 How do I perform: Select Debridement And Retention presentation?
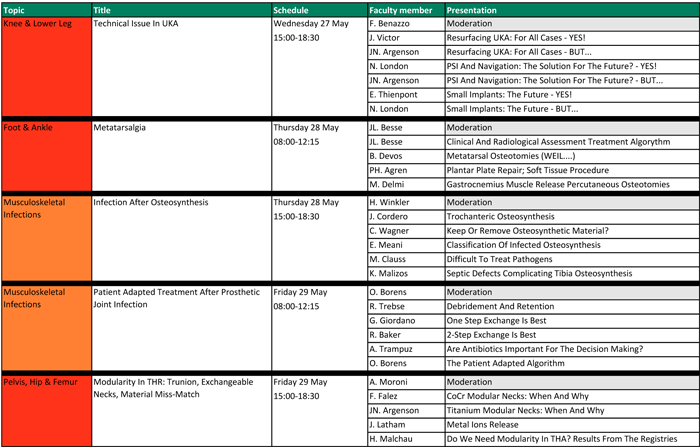pyautogui.click(x=500, y=306)
